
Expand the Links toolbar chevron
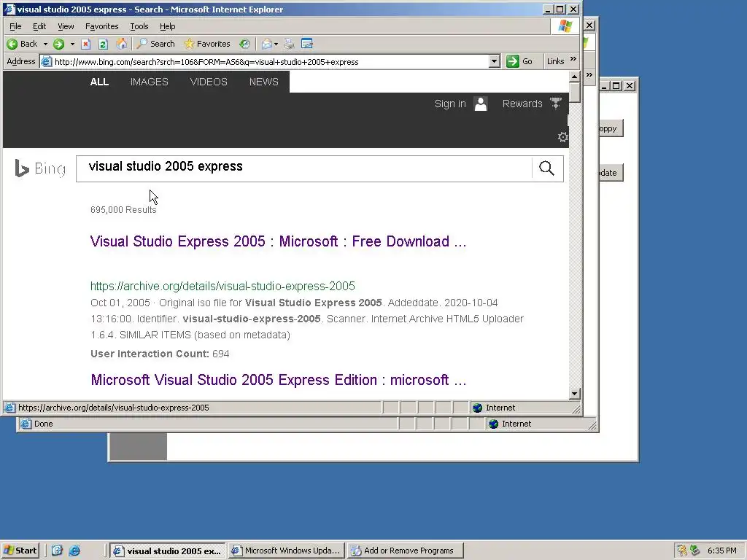point(573,59)
